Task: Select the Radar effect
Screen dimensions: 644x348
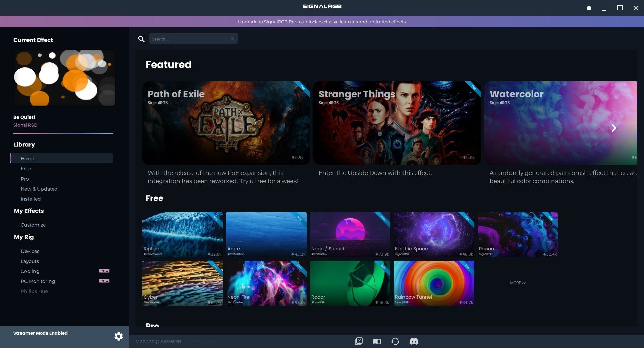Action: click(x=350, y=283)
